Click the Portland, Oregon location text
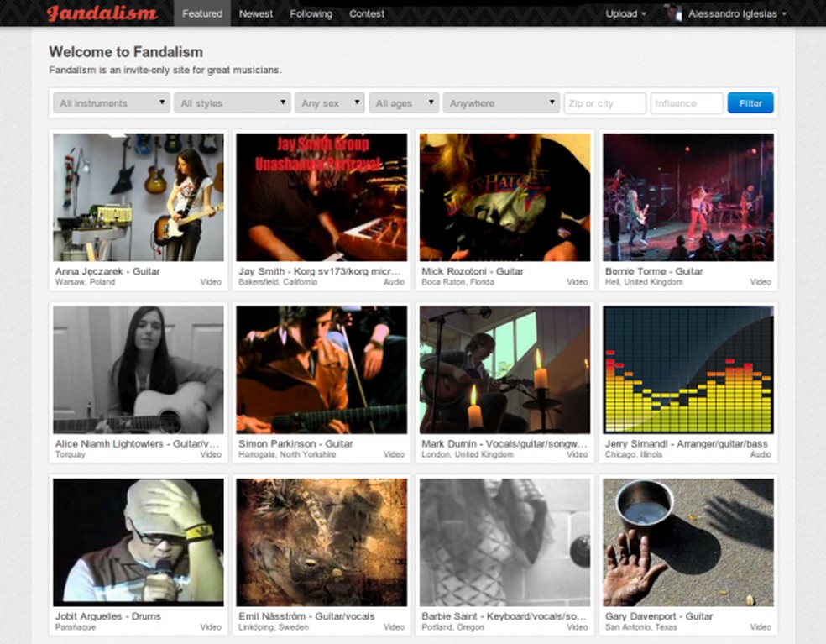The image size is (826, 644). point(452,628)
